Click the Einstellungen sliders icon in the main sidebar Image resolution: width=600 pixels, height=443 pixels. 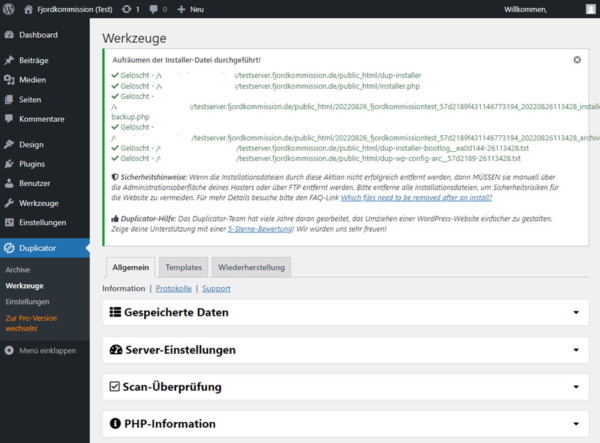(x=9, y=222)
